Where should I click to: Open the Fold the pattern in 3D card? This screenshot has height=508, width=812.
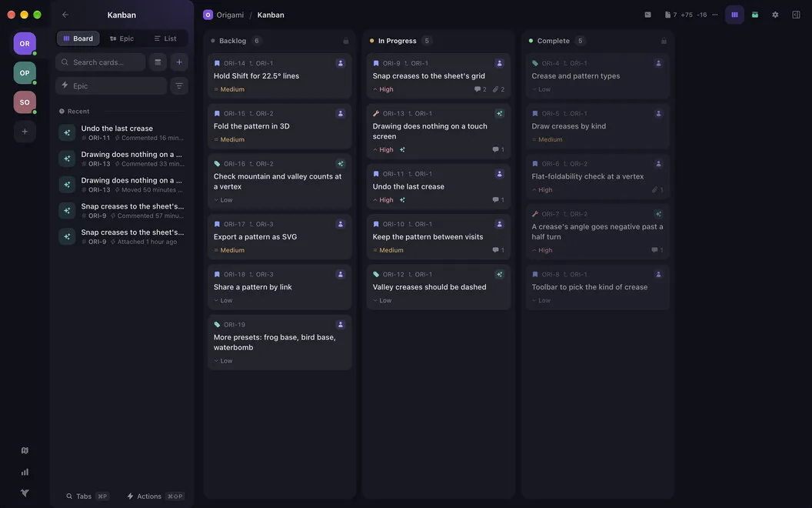(280, 126)
